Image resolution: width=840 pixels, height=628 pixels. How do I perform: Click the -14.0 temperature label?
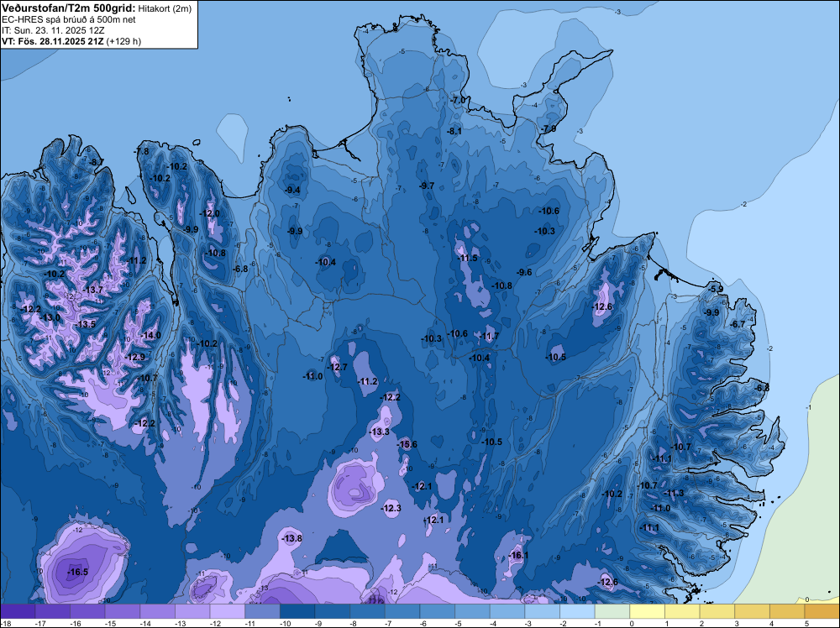pyautogui.click(x=150, y=335)
